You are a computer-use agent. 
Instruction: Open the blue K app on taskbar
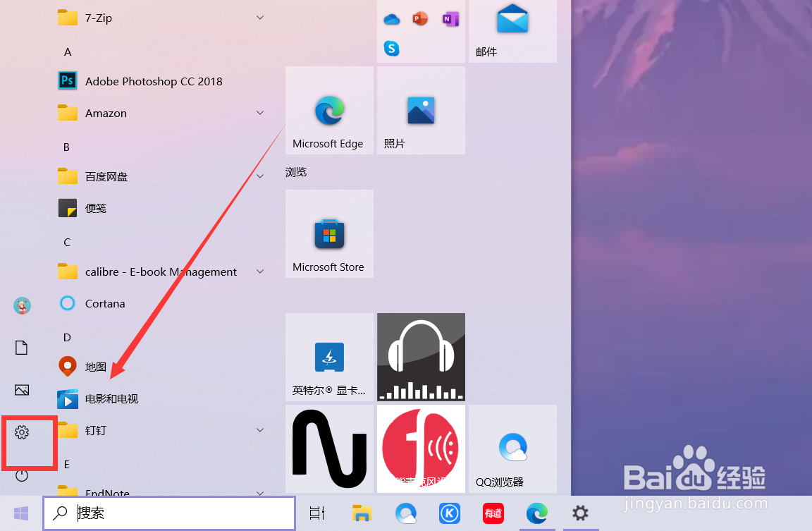450,513
